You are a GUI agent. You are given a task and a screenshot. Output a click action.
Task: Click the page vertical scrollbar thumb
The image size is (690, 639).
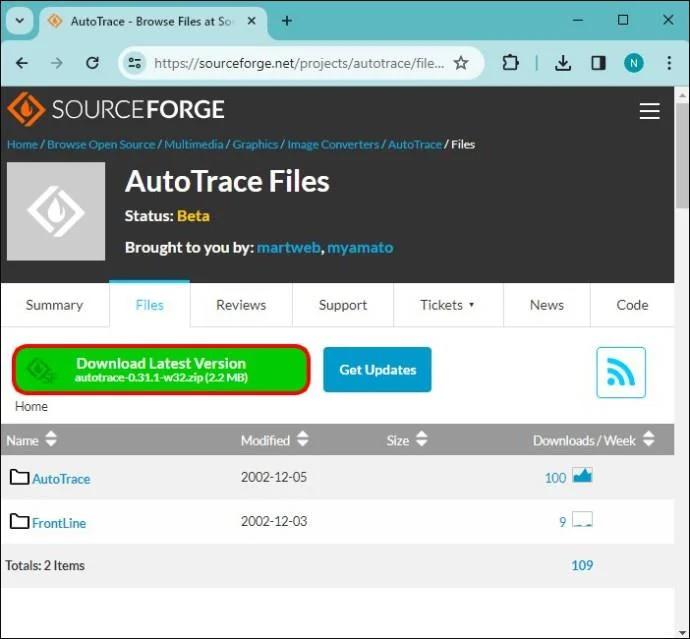[682, 156]
